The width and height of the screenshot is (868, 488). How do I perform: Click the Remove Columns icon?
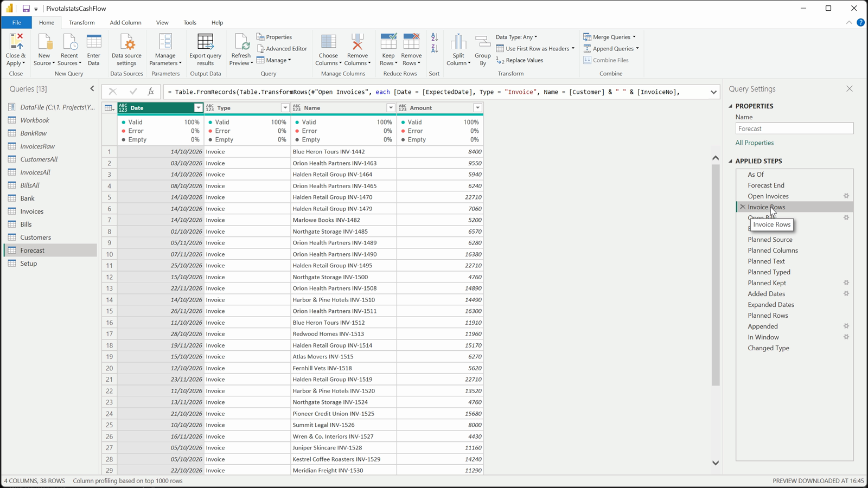(358, 42)
